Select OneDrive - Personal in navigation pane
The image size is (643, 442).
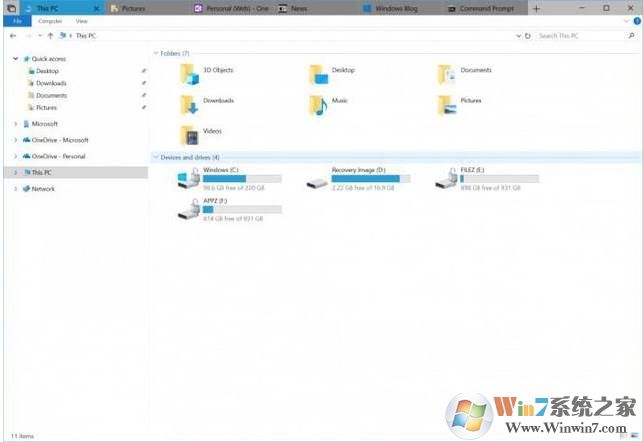(54, 156)
